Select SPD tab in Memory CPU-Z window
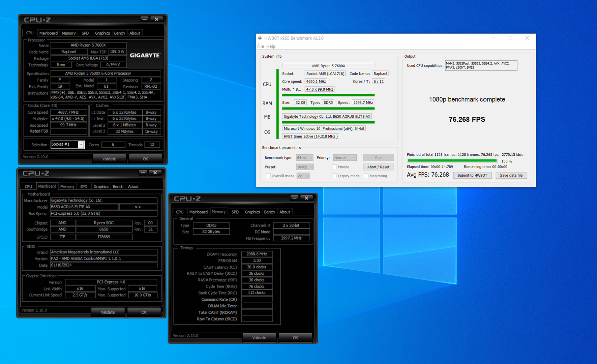Screen dimensions: 597x364 pos(235,212)
